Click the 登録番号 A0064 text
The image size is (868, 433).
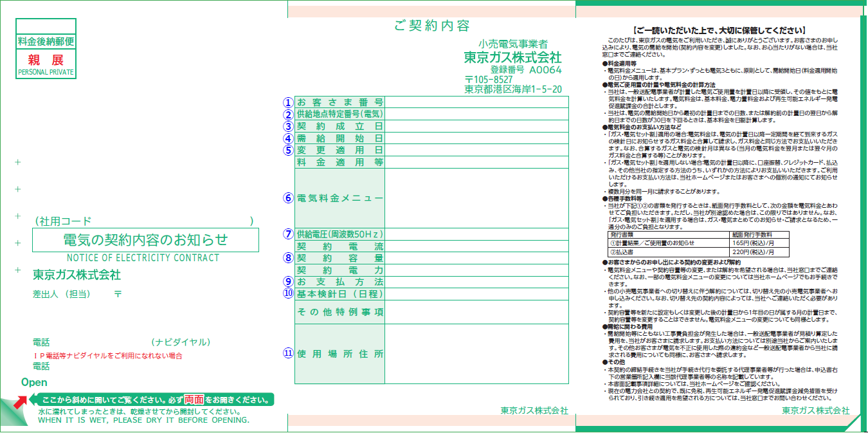(526, 69)
